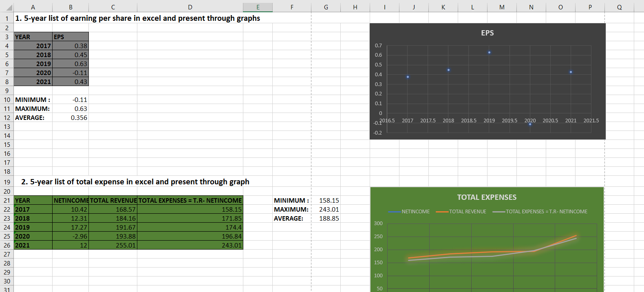
Task: Click NETINCOME header cell
Action: (x=71, y=200)
